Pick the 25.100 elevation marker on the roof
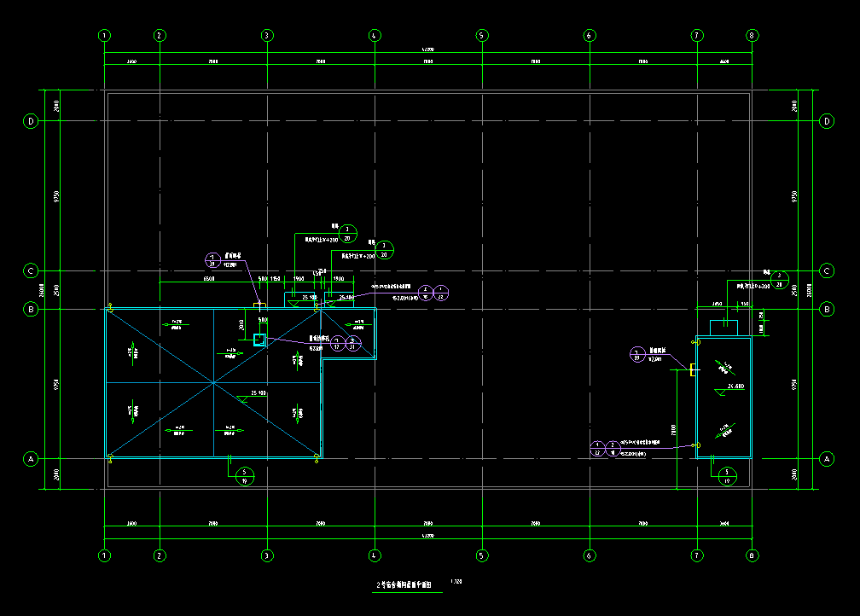The height and width of the screenshot is (616, 860). coord(259,394)
